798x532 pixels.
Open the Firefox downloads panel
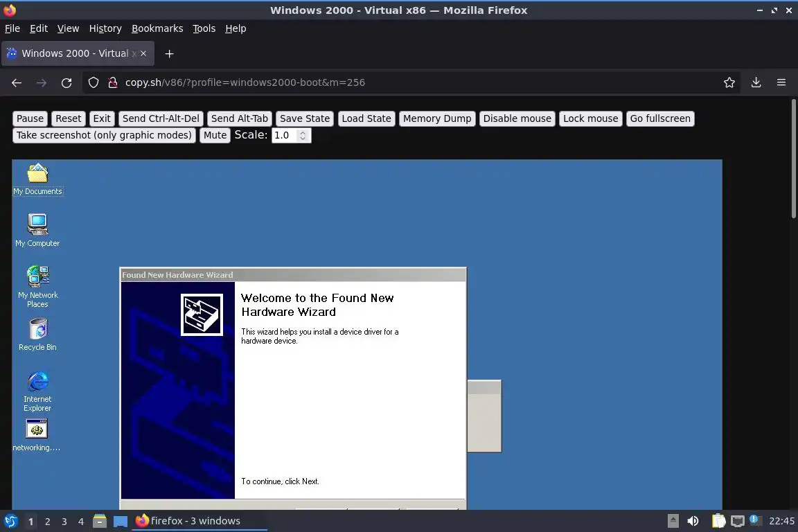point(756,82)
